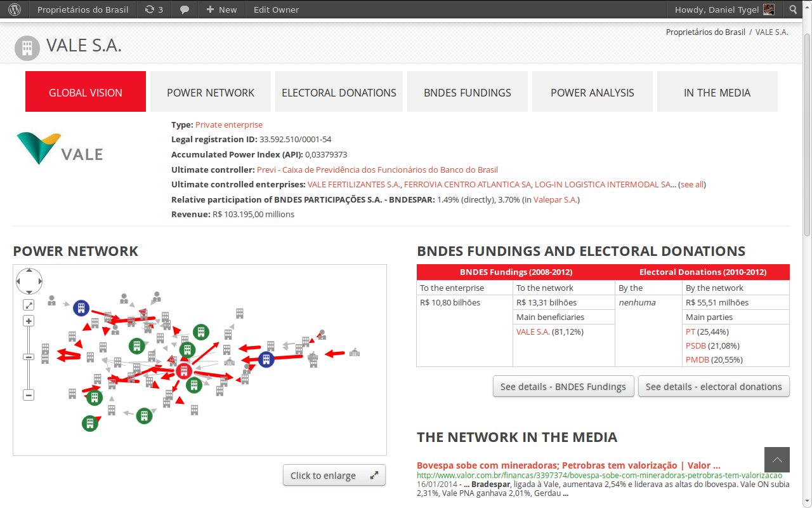The height and width of the screenshot is (508, 812).
Task: Open the Proprietários do Brasil site menu
Action: tap(82, 10)
